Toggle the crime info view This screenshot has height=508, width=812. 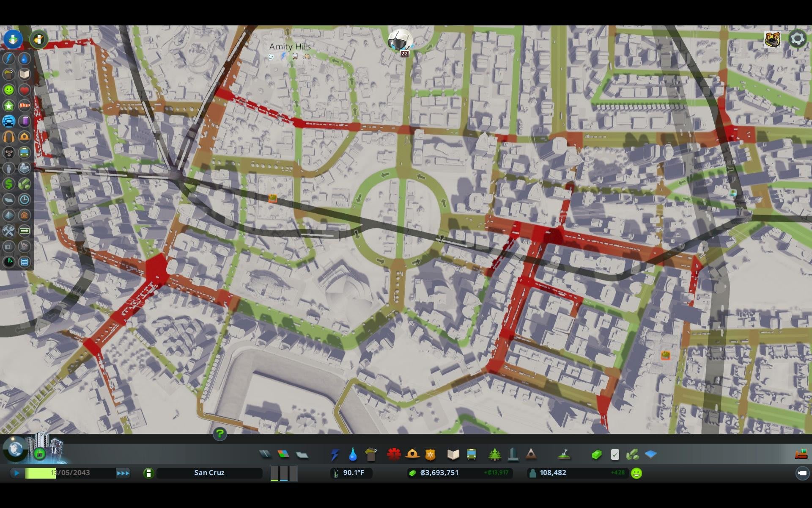9,153
